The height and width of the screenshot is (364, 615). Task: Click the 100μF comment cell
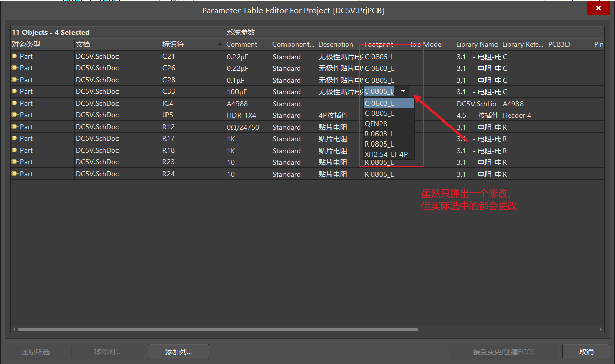[248, 92]
